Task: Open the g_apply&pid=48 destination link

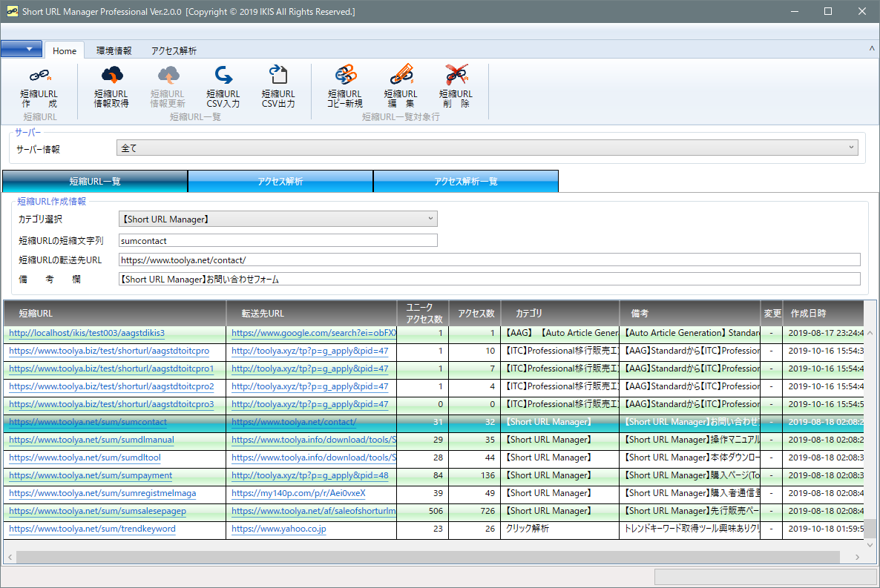Action: [310, 475]
